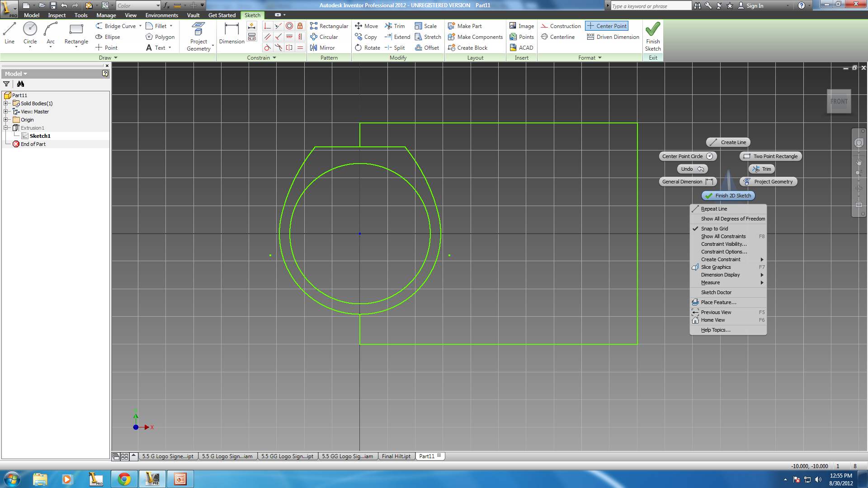The height and width of the screenshot is (488, 868).
Task: Apply the Parallel constraint icon
Action: 268,37
